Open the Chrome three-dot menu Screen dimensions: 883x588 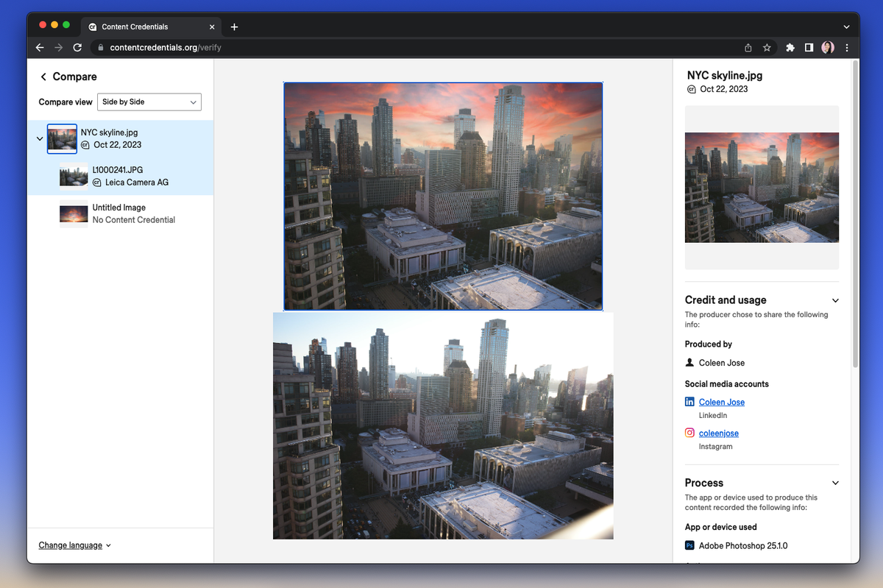847,48
